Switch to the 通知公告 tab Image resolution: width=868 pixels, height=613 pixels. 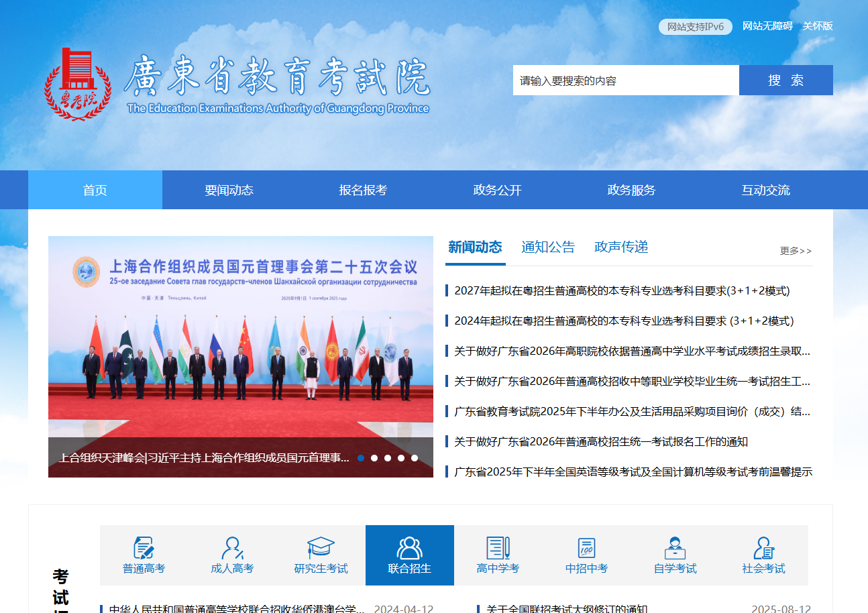point(548,247)
